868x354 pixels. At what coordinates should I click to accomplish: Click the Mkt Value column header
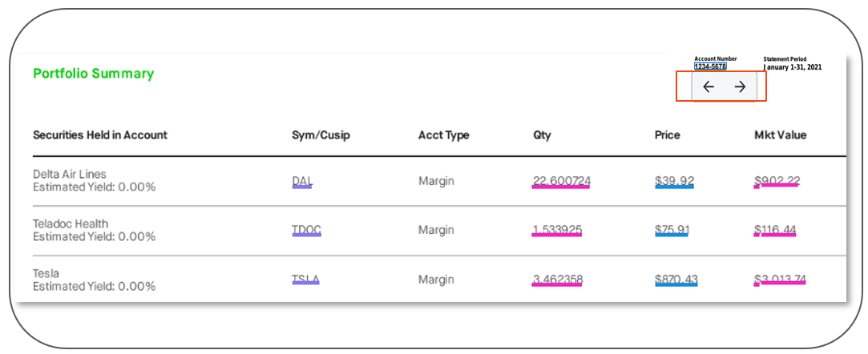click(774, 135)
